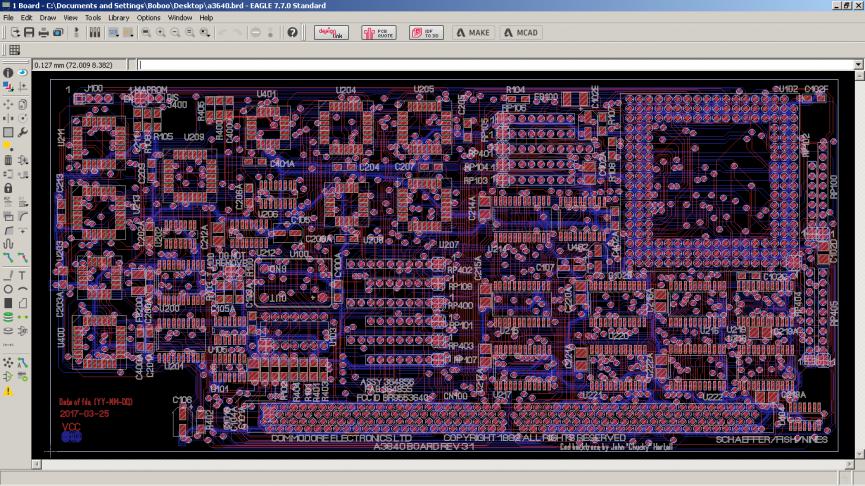Select the Polygon tool

click(x=22, y=303)
